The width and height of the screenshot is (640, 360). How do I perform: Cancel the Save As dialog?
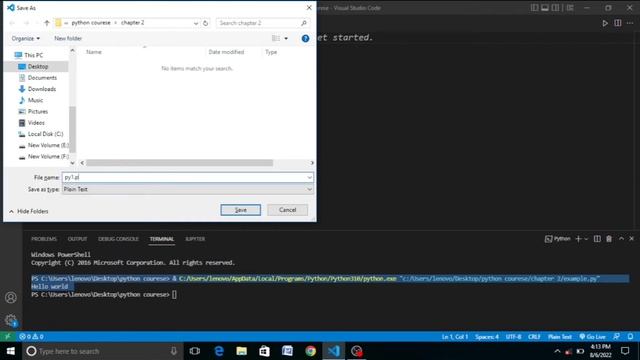point(287,210)
